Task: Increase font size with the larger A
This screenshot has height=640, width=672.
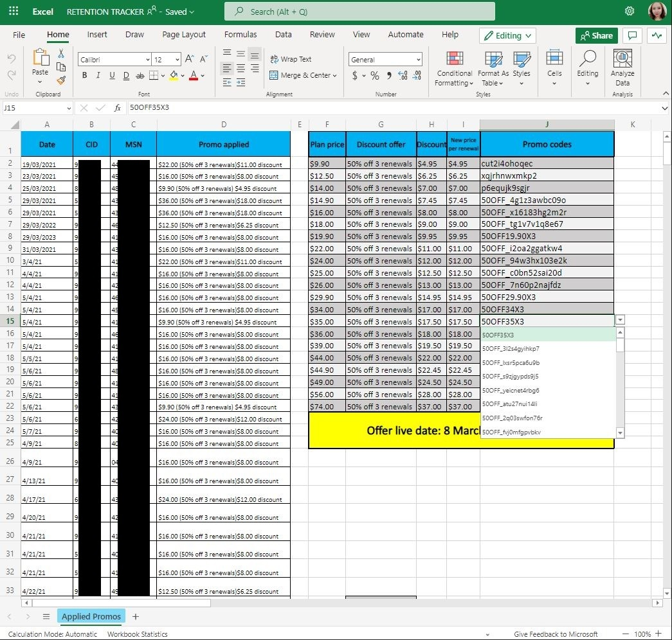Action: (189, 59)
